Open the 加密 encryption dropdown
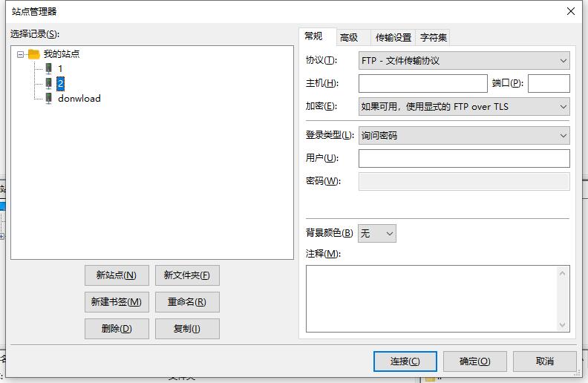Screen dimensions: 588x383 coord(464,107)
